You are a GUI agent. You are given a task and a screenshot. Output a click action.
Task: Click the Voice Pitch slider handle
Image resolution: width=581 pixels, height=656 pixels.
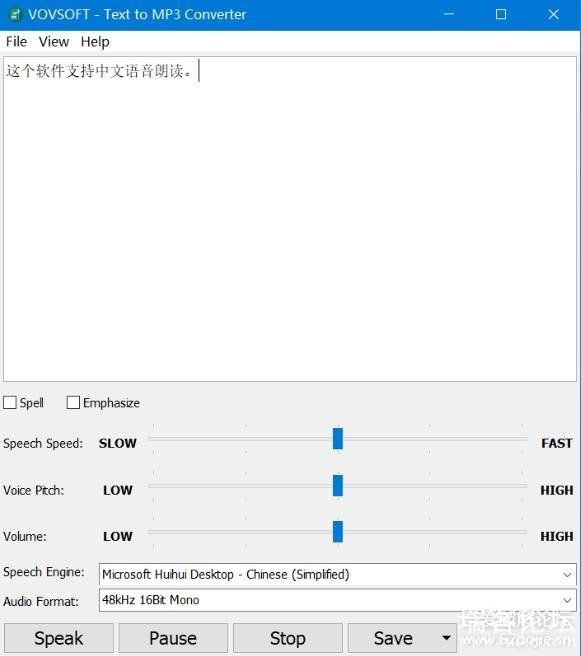click(338, 485)
